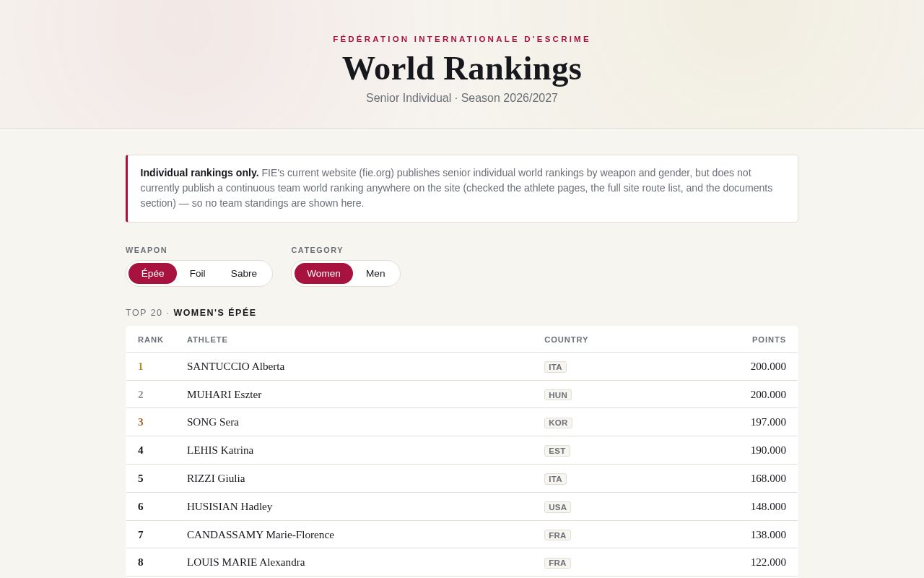
Task: Select the Épée weapon filter
Action: (152, 273)
